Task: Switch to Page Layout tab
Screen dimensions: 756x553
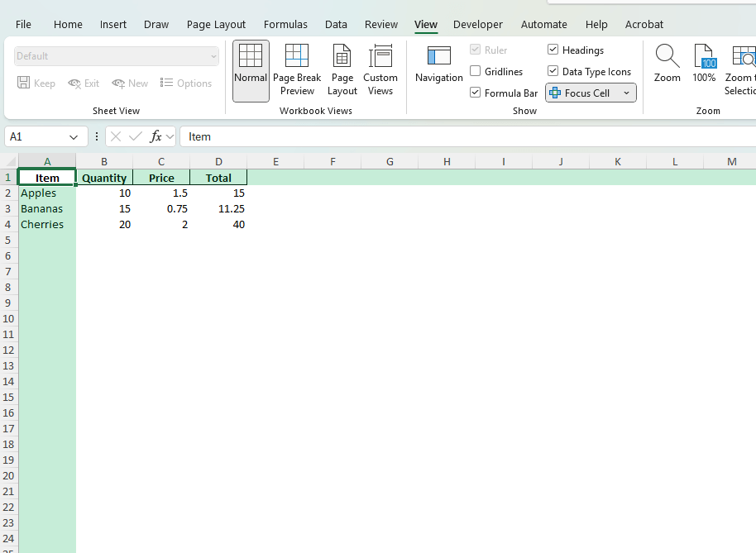Action: pos(216,25)
